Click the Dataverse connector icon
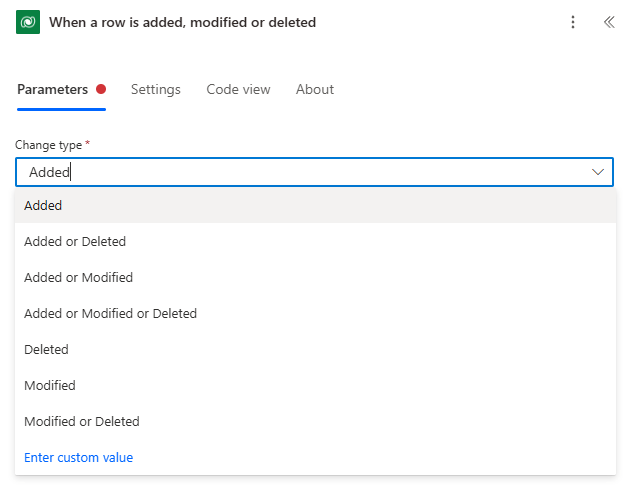This screenshot has height=498, width=628. pos(28,22)
